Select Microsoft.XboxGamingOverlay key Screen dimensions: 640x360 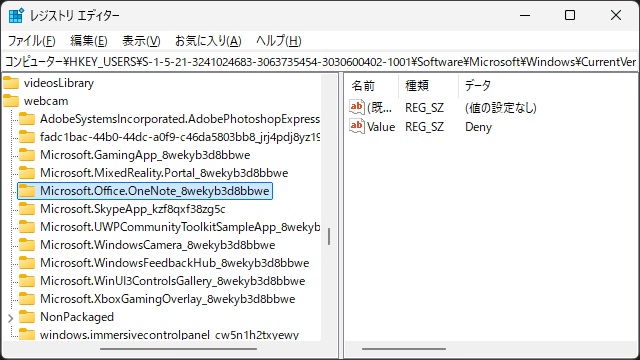pyautogui.click(x=167, y=298)
